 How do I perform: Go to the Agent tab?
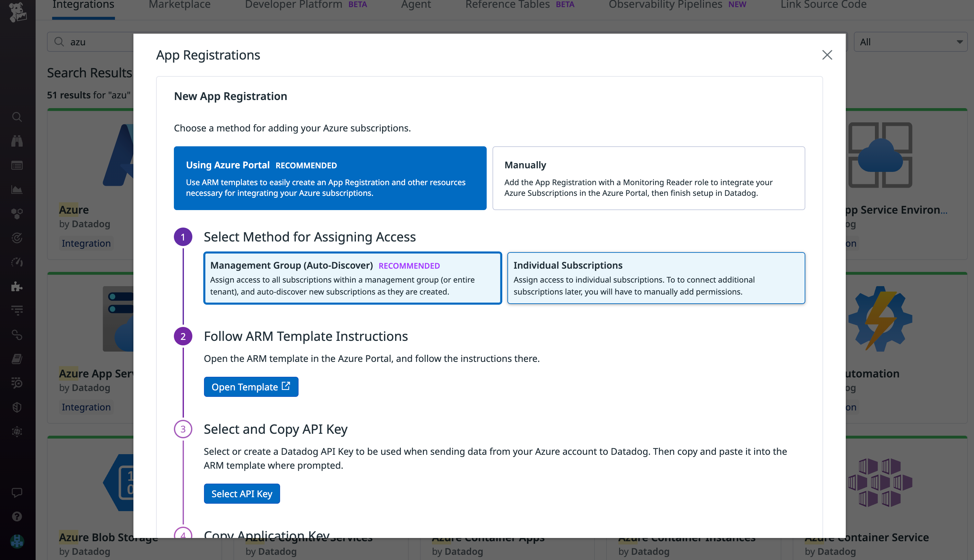coord(416,5)
